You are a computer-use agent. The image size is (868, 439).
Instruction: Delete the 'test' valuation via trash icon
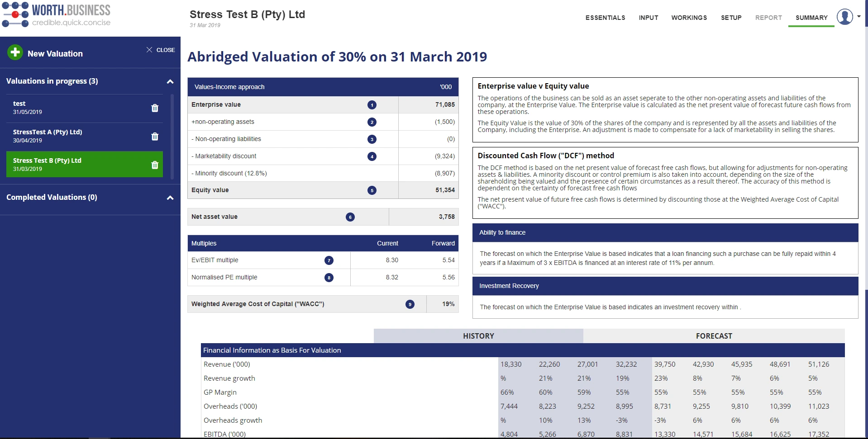point(155,108)
